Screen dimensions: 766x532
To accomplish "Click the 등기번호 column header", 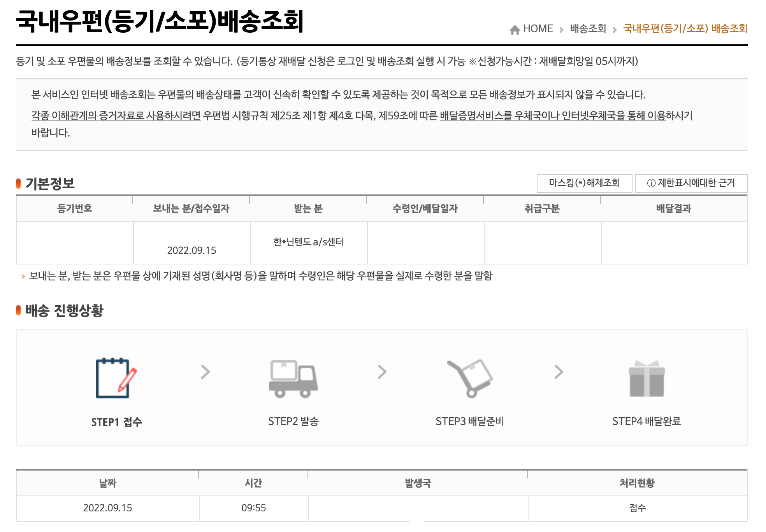I will [x=74, y=208].
